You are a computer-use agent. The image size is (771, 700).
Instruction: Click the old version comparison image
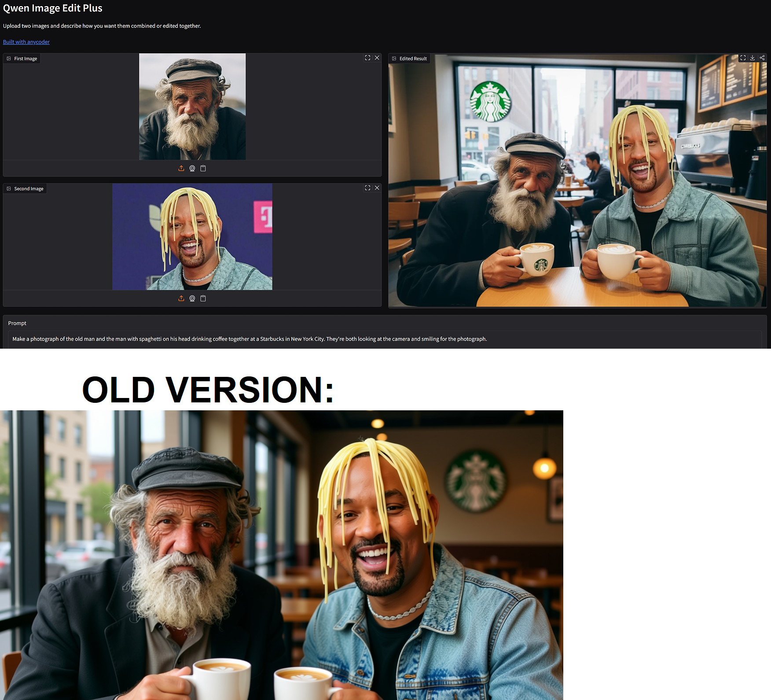coord(282,555)
